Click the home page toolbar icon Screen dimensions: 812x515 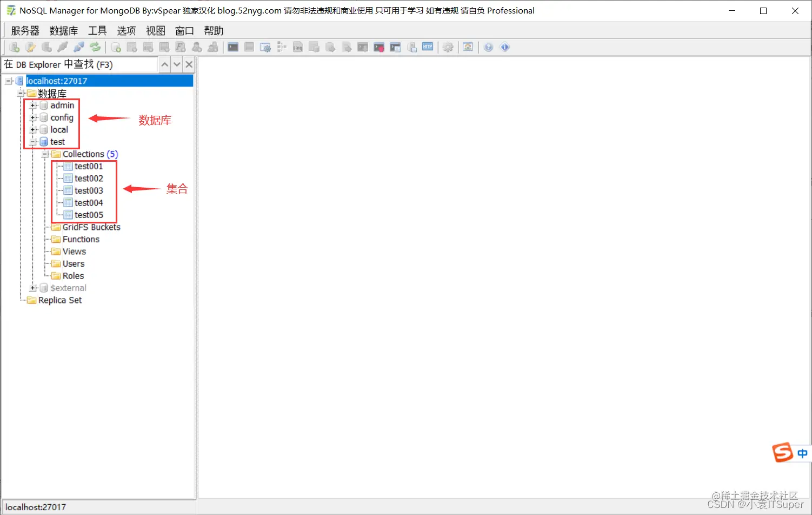point(468,47)
